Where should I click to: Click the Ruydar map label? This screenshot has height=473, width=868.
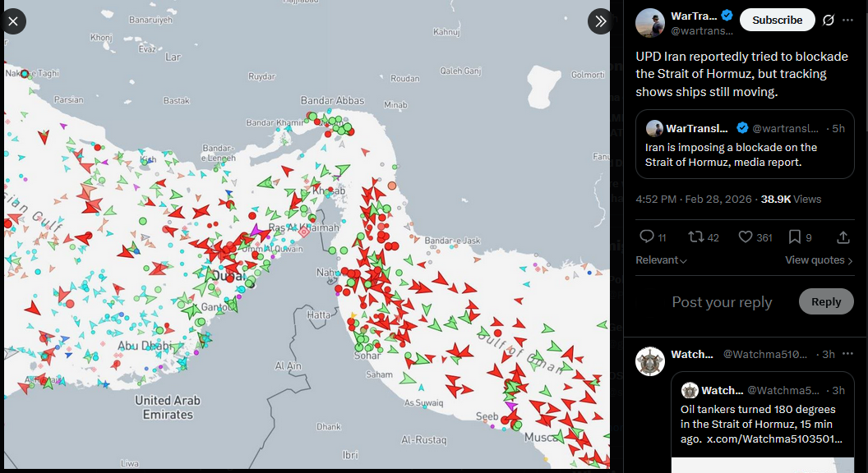pyautogui.click(x=261, y=76)
